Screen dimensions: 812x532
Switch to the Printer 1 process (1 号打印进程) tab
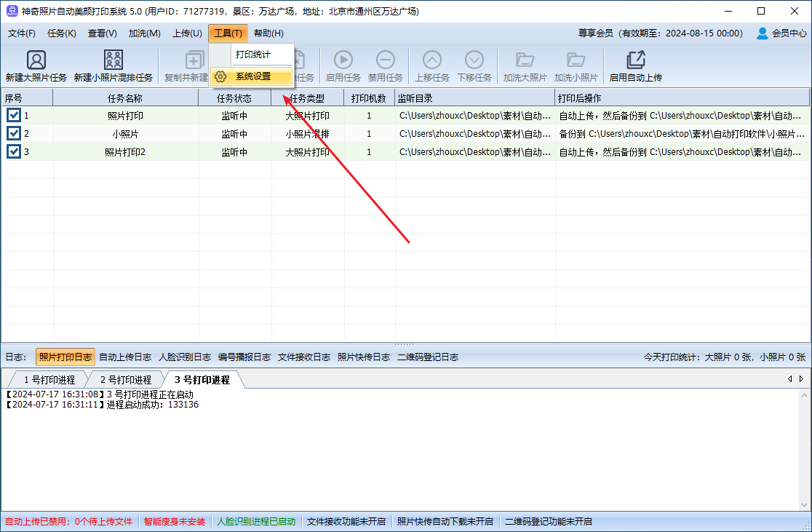[x=48, y=380]
